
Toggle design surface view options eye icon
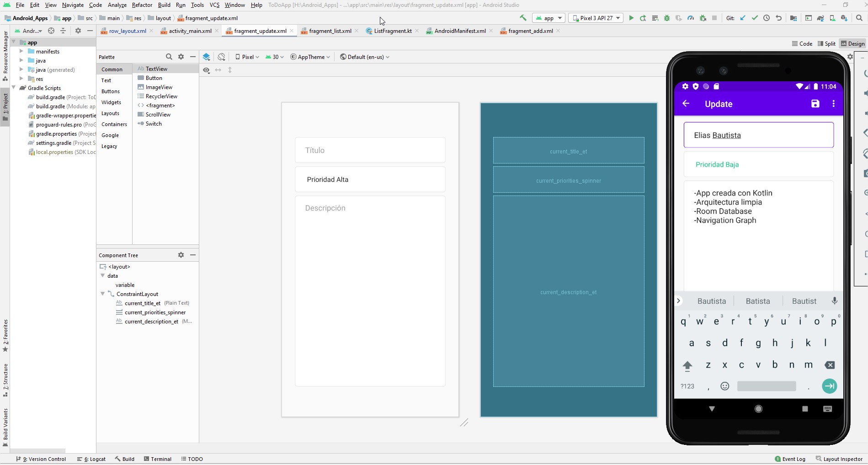click(x=207, y=70)
